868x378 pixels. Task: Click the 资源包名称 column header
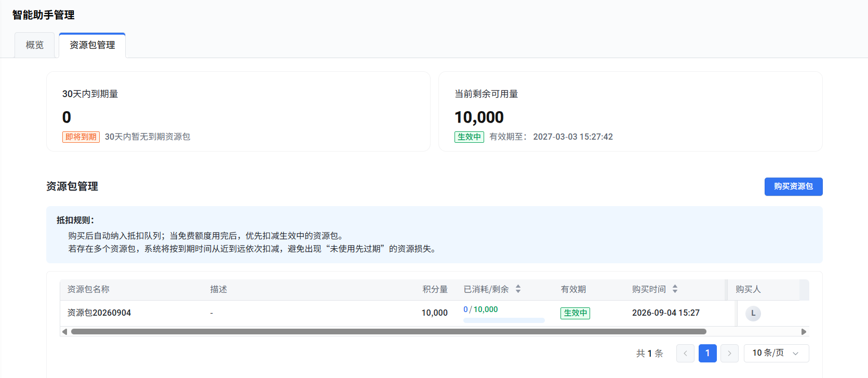click(88, 289)
